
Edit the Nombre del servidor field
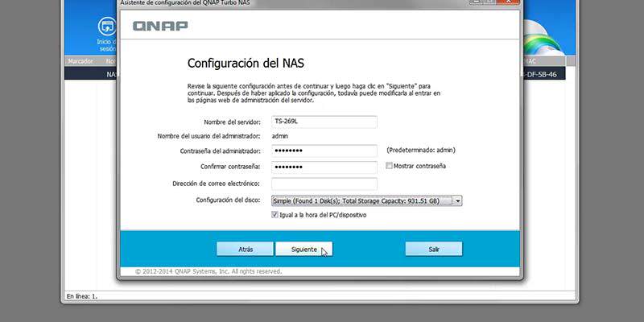[324, 122]
